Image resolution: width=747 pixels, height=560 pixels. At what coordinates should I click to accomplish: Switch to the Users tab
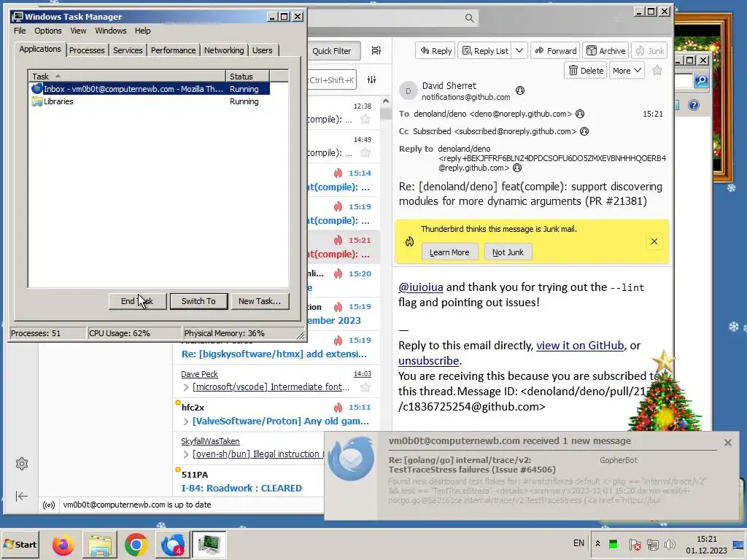(263, 50)
